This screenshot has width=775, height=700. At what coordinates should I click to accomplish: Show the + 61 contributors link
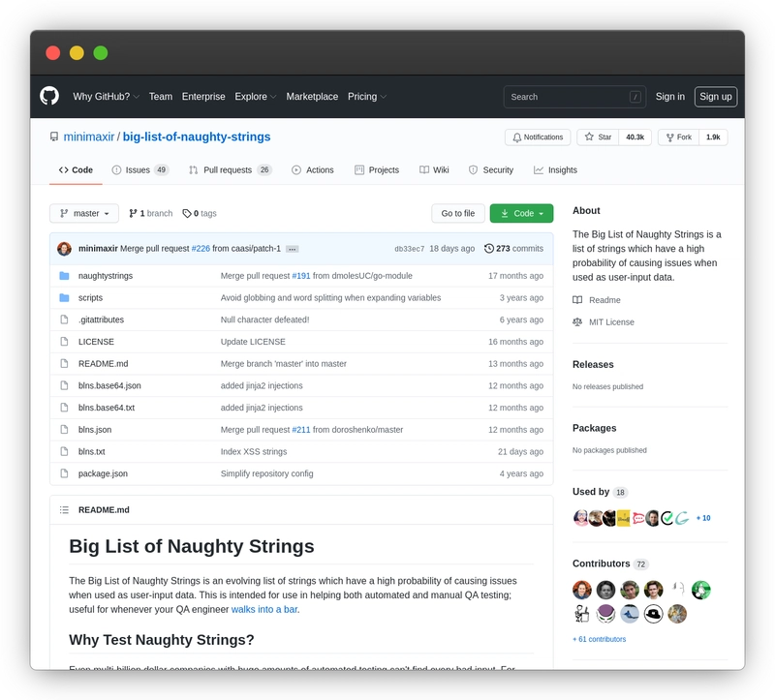[x=599, y=639]
